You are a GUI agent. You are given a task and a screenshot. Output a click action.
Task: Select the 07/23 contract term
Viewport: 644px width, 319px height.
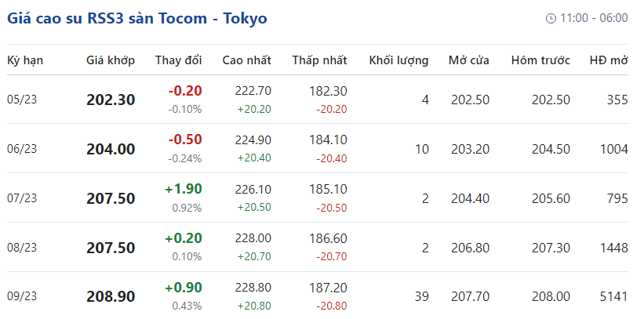22,198
